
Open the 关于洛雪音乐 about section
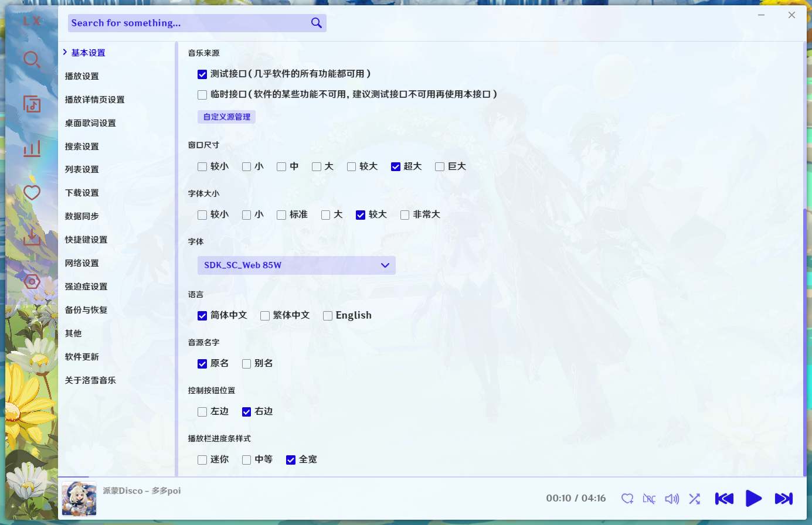coord(90,380)
